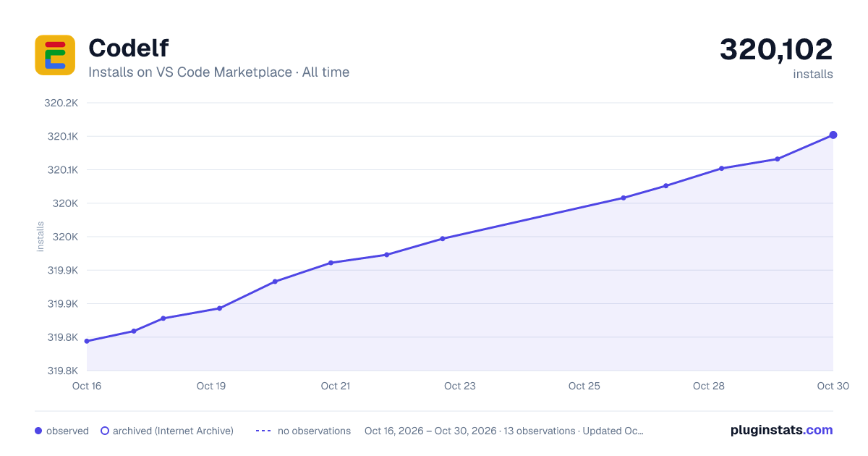Click the Oct 16 x-axis label
Image resolution: width=868 pixels, height=456 pixels.
click(87, 386)
